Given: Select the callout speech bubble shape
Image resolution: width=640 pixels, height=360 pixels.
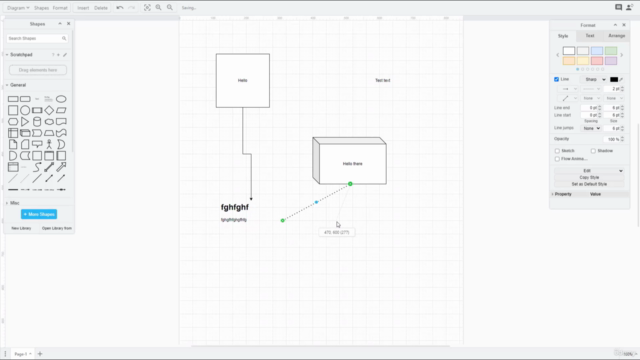Looking at the screenshot, I should click(37, 144).
